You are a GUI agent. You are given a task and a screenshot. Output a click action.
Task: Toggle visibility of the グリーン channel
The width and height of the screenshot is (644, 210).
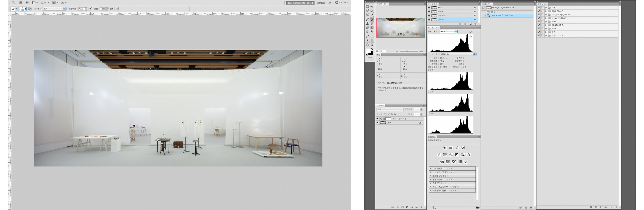[x=429, y=16]
